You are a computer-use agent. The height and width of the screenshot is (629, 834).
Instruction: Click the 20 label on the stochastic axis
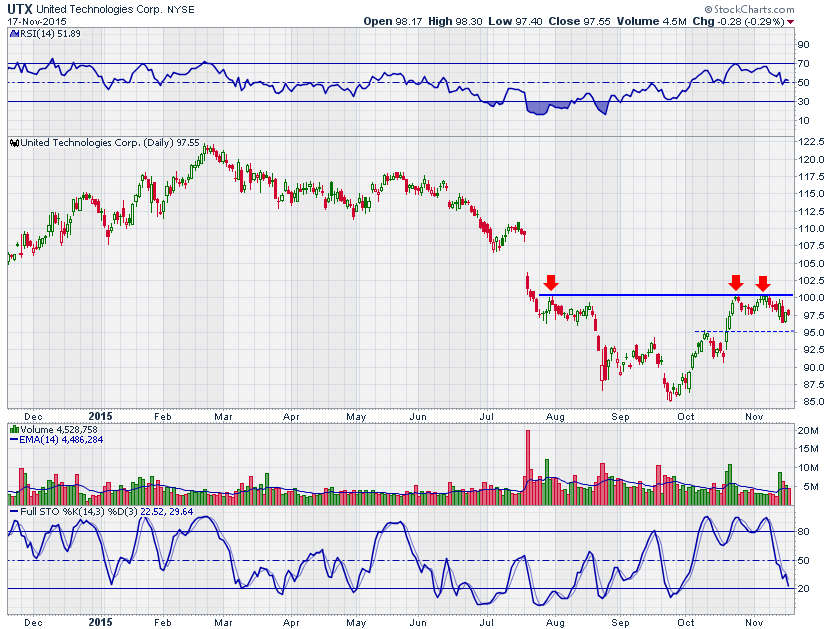coord(803,589)
